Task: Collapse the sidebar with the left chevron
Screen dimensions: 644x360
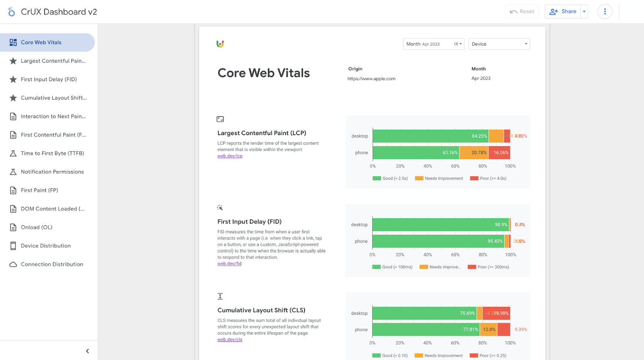Action: 87,351
